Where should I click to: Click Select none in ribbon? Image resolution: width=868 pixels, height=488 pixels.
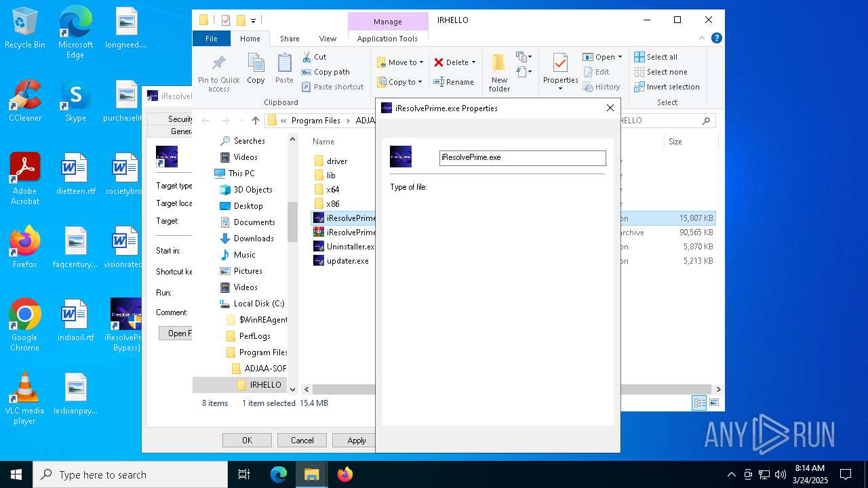(660, 72)
